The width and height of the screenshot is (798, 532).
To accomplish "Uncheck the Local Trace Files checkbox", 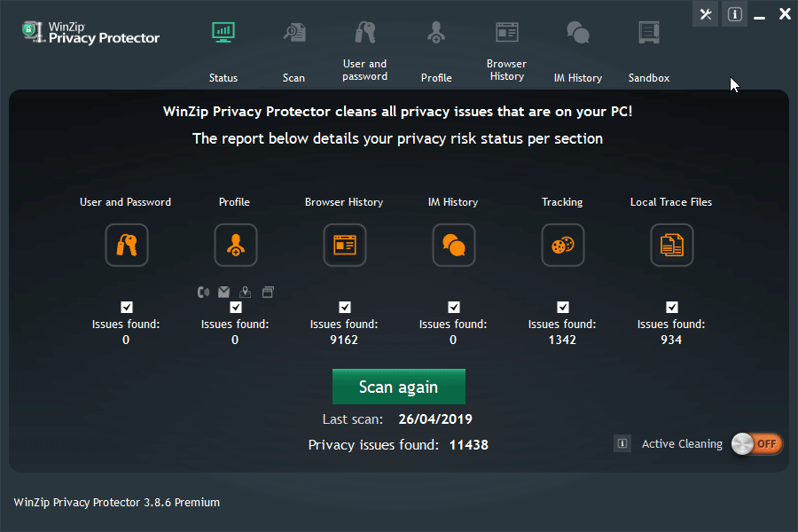I will (672, 308).
